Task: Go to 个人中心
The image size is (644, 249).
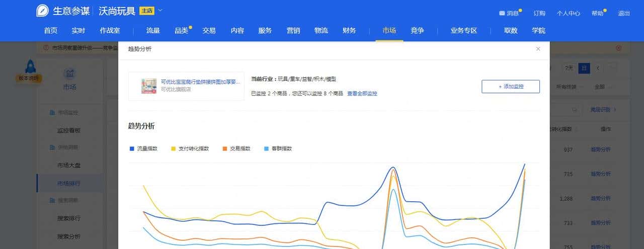Action: tap(569, 13)
